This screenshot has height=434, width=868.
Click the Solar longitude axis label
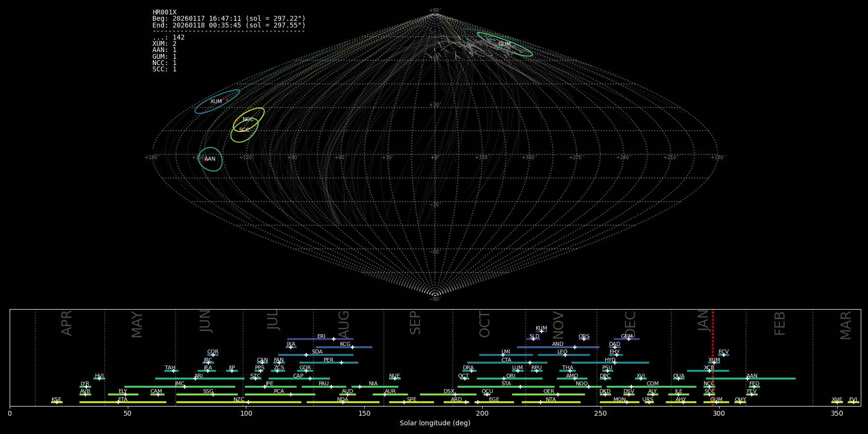[x=435, y=423]
